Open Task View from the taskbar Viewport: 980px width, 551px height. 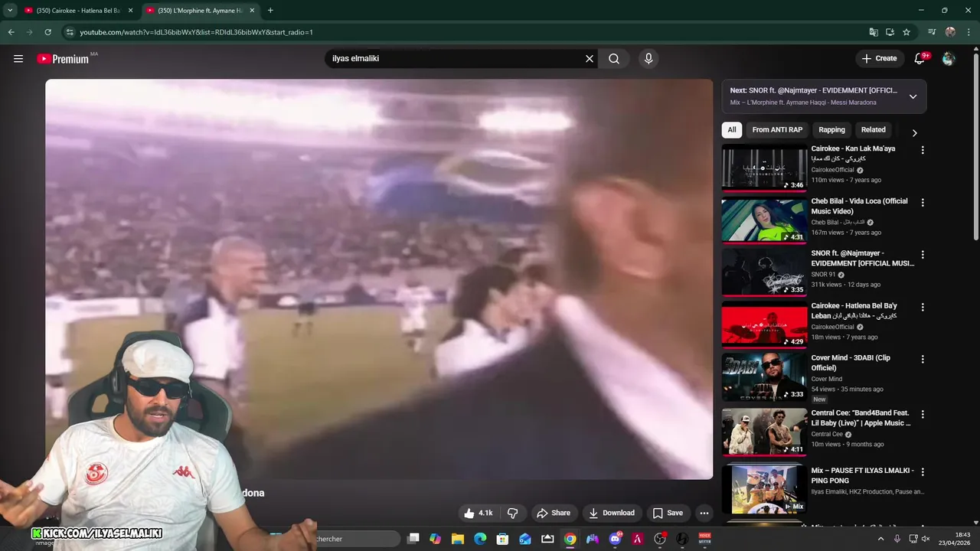point(413,539)
